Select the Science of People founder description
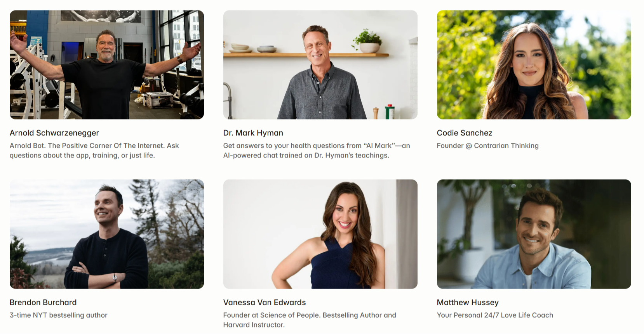 [310, 320]
